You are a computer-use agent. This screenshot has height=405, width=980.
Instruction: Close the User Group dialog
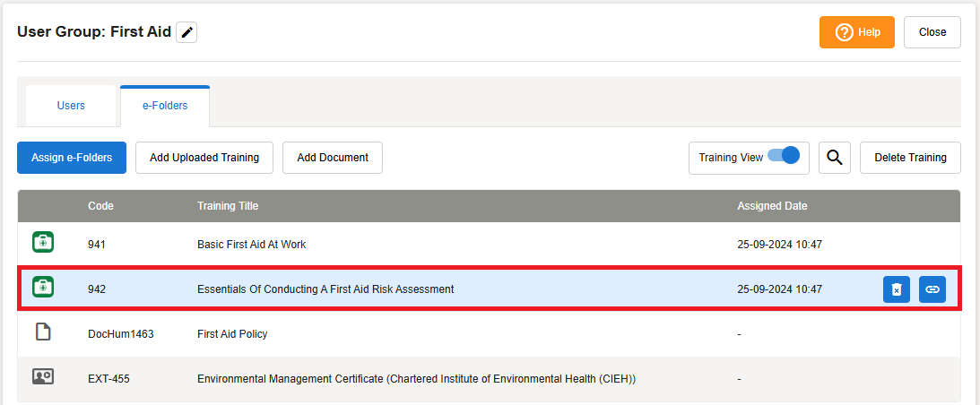[932, 32]
